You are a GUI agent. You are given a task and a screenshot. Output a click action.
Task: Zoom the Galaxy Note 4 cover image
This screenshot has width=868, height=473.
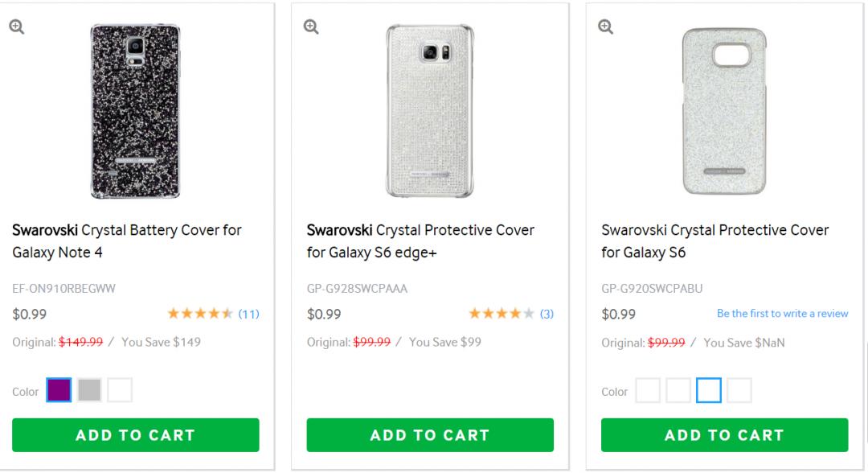16,27
